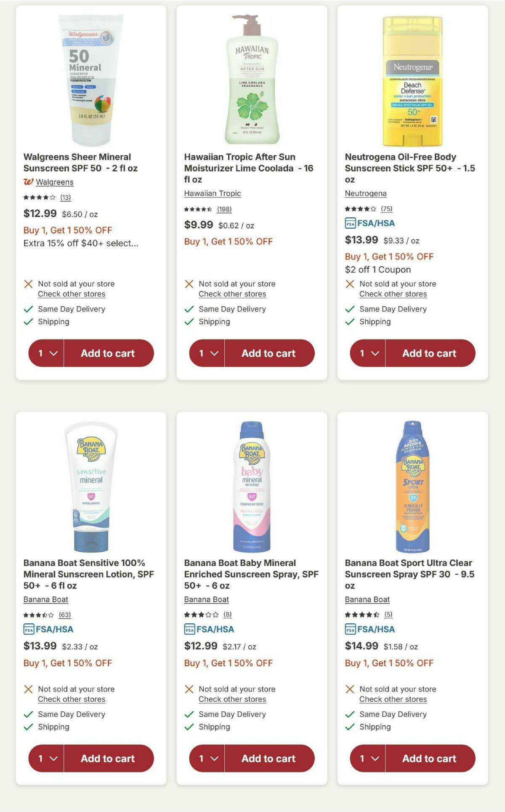Click the Walgreens W brand icon
Screen dimensions: 505x812
pos(29,182)
